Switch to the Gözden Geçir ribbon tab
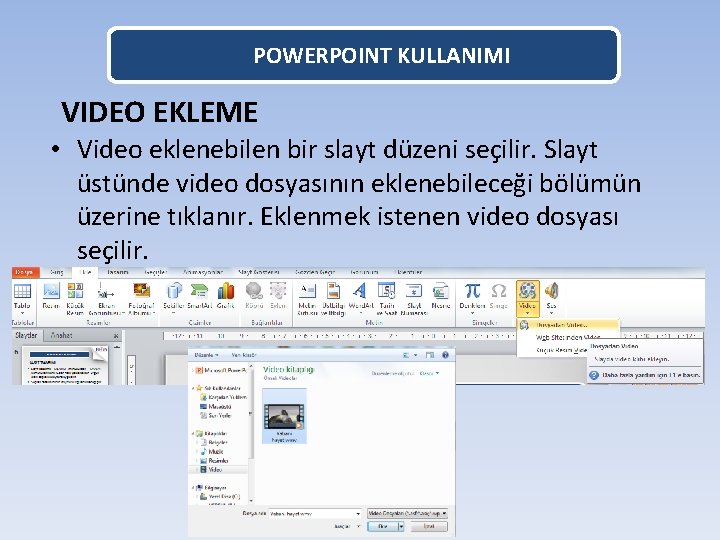The width and height of the screenshot is (720, 540). coord(315,272)
